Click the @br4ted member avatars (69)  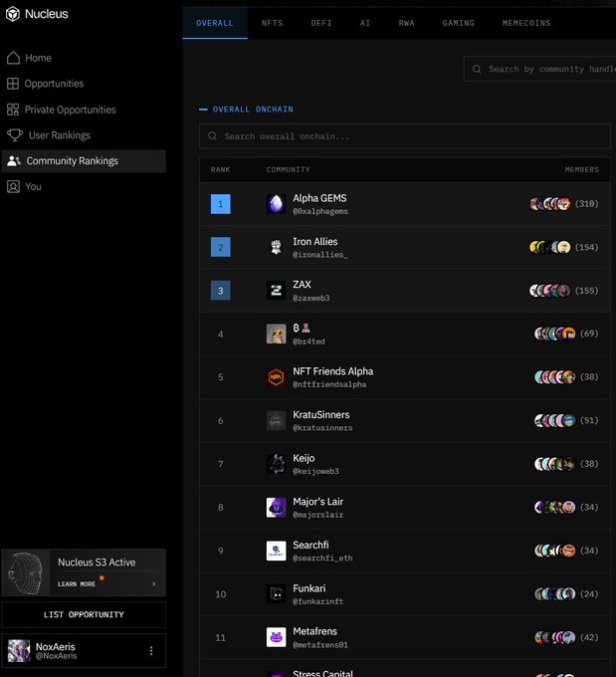pyautogui.click(x=555, y=334)
